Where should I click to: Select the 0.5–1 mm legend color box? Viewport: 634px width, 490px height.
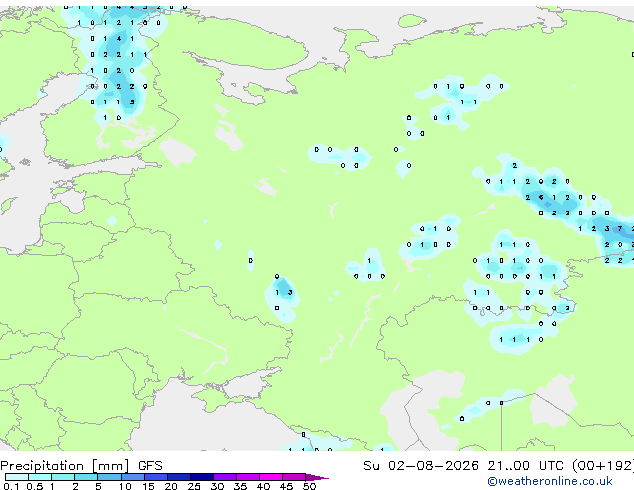[40, 477]
